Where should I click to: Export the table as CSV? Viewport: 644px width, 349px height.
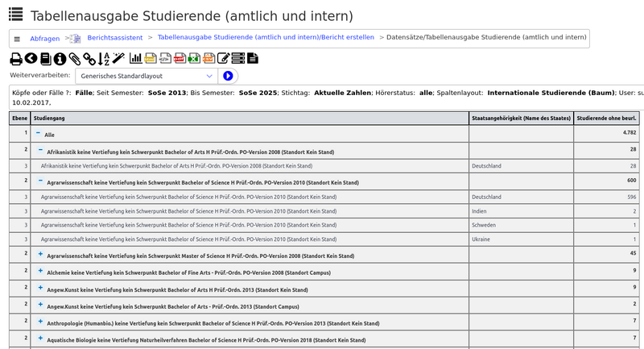click(x=208, y=58)
